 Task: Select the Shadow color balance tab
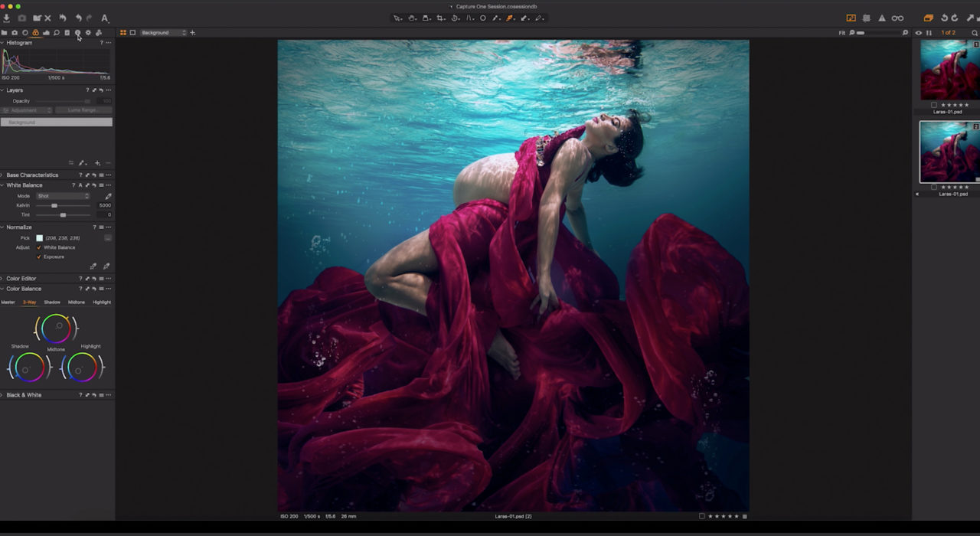(x=52, y=302)
